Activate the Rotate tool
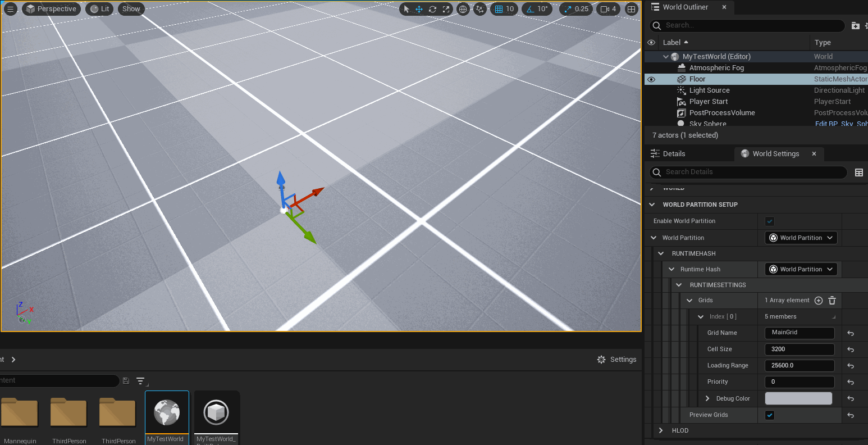 point(432,9)
